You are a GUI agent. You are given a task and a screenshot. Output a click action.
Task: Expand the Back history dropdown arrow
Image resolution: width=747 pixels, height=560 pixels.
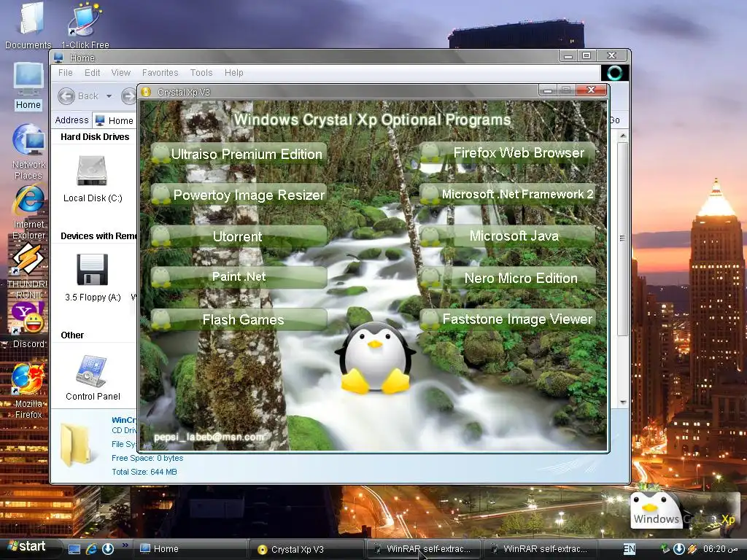point(109,96)
